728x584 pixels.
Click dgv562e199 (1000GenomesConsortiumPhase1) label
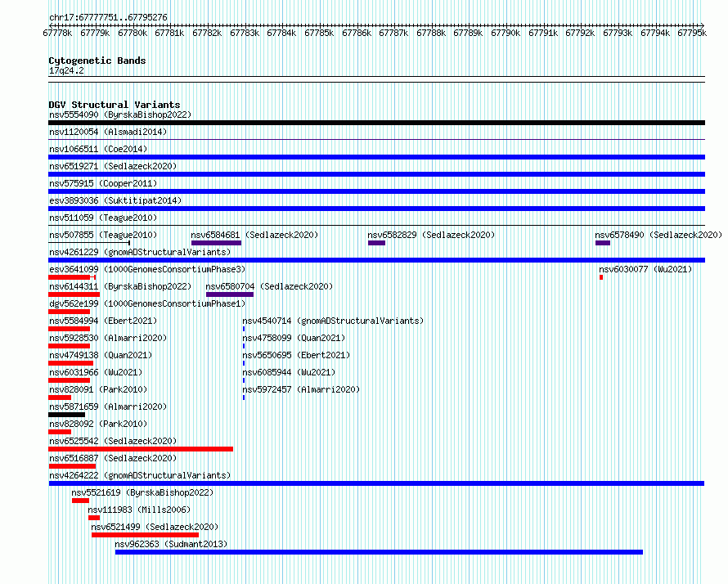point(147,303)
